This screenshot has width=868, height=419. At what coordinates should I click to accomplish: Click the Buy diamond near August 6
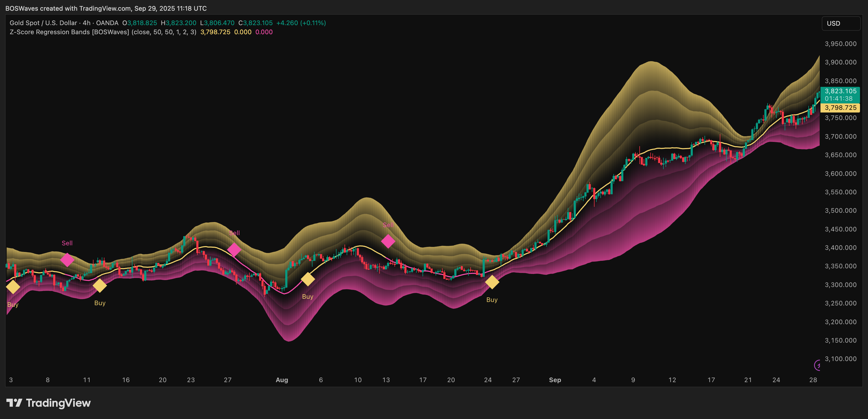(308, 279)
